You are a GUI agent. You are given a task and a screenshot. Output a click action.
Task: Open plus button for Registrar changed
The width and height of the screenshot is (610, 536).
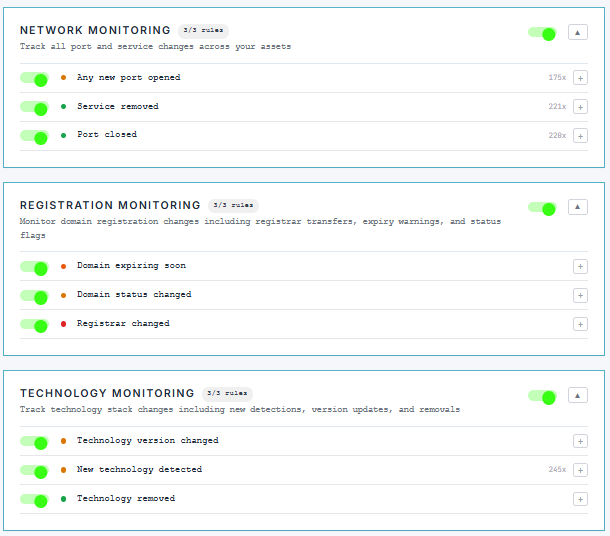coord(580,324)
